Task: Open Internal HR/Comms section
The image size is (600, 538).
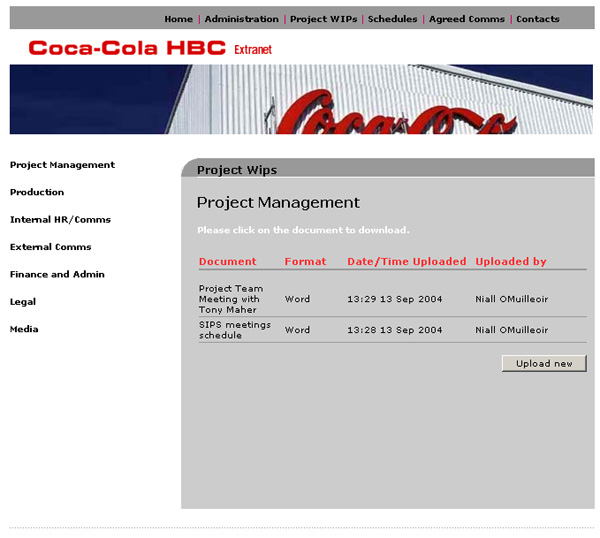Action: pos(60,220)
